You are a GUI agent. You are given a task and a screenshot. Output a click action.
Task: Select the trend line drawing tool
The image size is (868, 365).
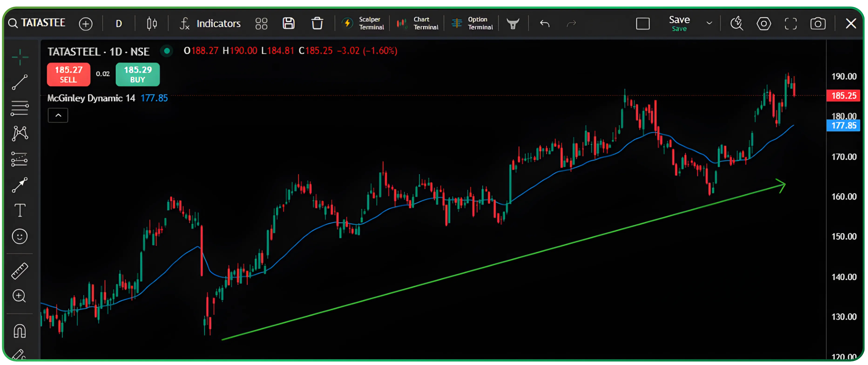click(x=20, y=82)
